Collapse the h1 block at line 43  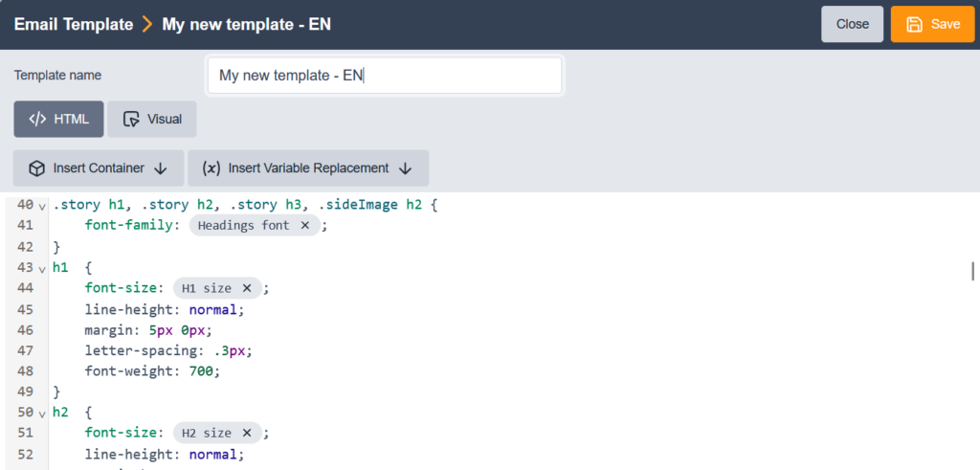(x=42, y=268)
